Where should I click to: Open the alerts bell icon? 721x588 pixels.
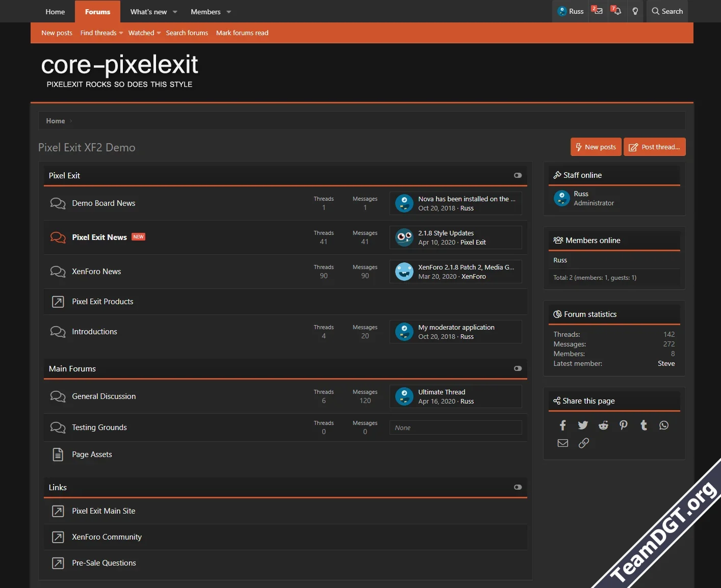[x=616, y=11]
